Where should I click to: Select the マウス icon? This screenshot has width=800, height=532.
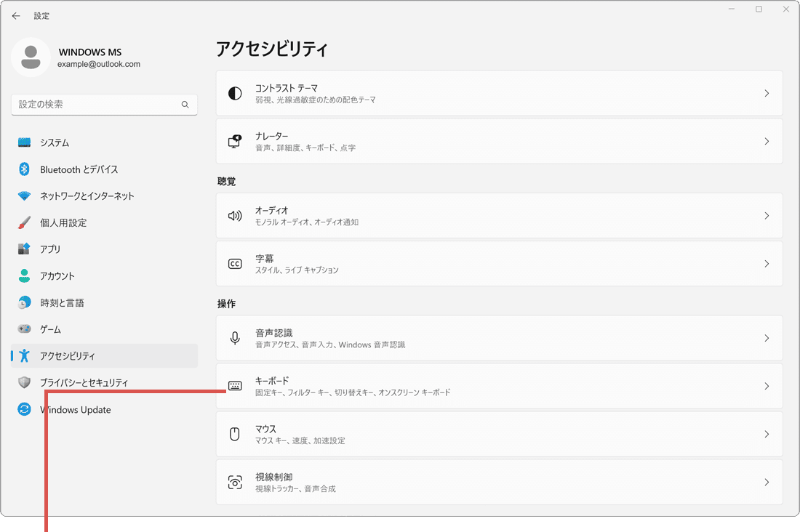tap(235, 434)
